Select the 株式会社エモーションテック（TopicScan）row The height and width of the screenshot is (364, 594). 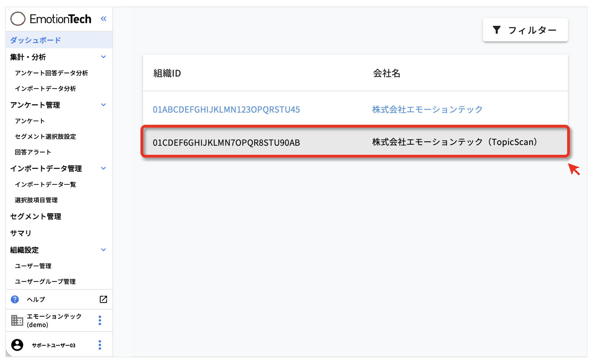[355, 142]
